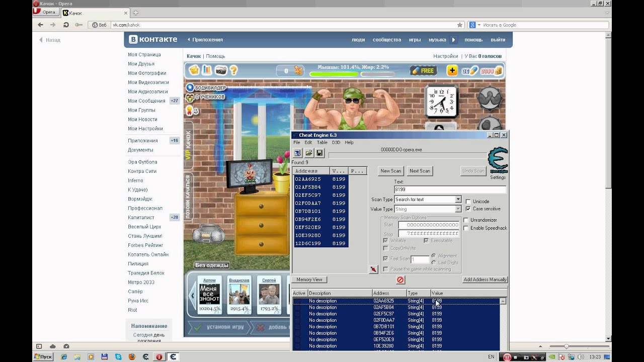The image size is (644, 362).
Task: Open the Приложения dropdown in VK header
Action: tap(205, 40)
